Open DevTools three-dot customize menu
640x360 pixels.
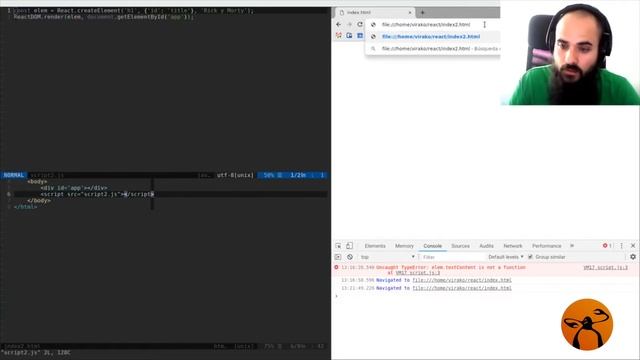pos(622,246)
